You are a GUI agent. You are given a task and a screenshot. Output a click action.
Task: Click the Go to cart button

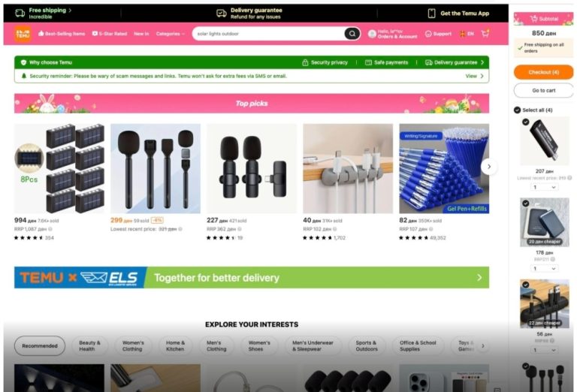pyautogui.click(x=543, y=90)
